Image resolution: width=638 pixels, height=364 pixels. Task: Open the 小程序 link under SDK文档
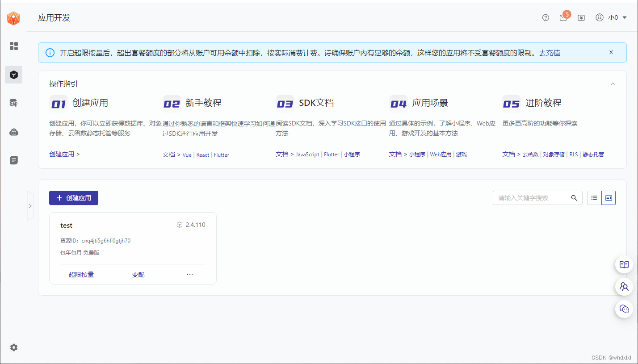(x=352, y=155)
